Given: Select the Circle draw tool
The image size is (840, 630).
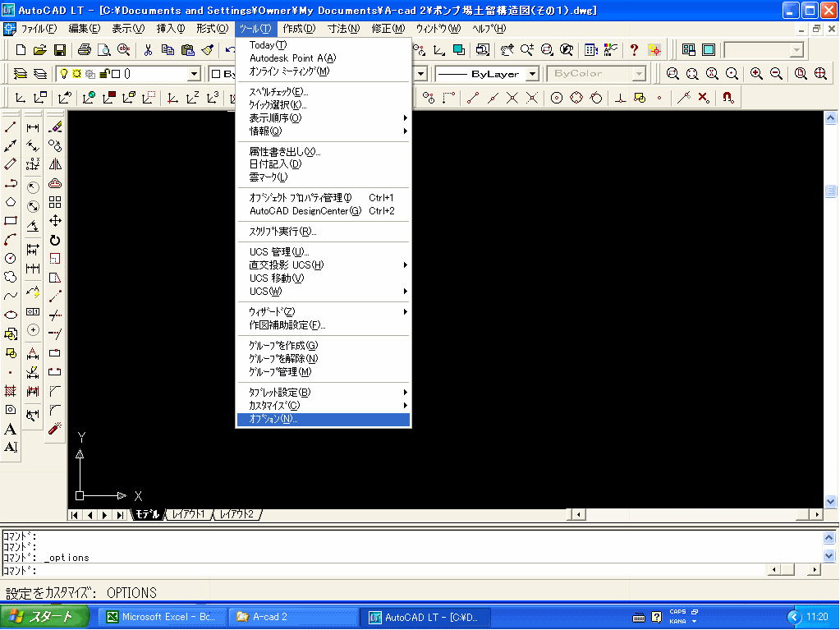Looking at the screenshot, I should pyautogui.click(x=10, y=258).
